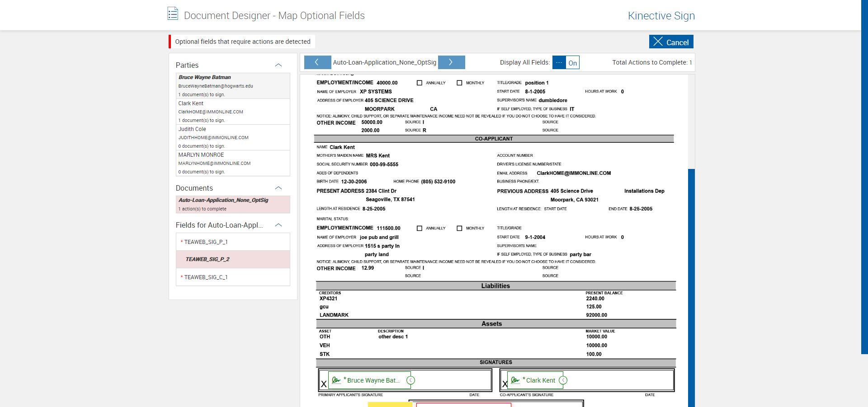
Task: Click signature pen icon in Clark Kent field
Action: (x=515, y=380)
